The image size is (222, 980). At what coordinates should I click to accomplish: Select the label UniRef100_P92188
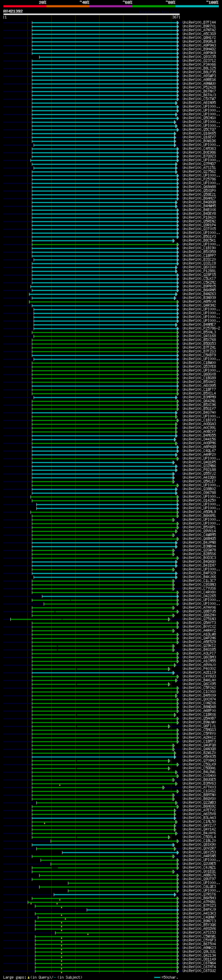pos(199,470)
